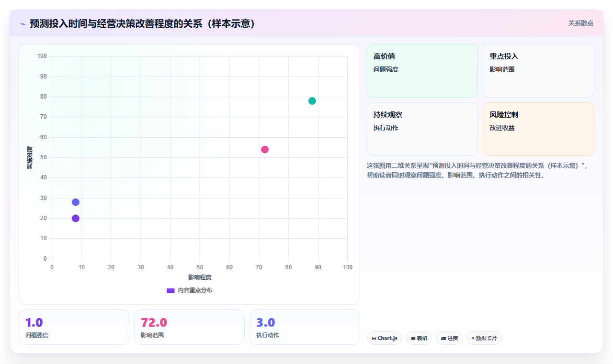Click the 数据卡片 tag
The width and height of the screenshot is (613, 364).
point(484,338)
